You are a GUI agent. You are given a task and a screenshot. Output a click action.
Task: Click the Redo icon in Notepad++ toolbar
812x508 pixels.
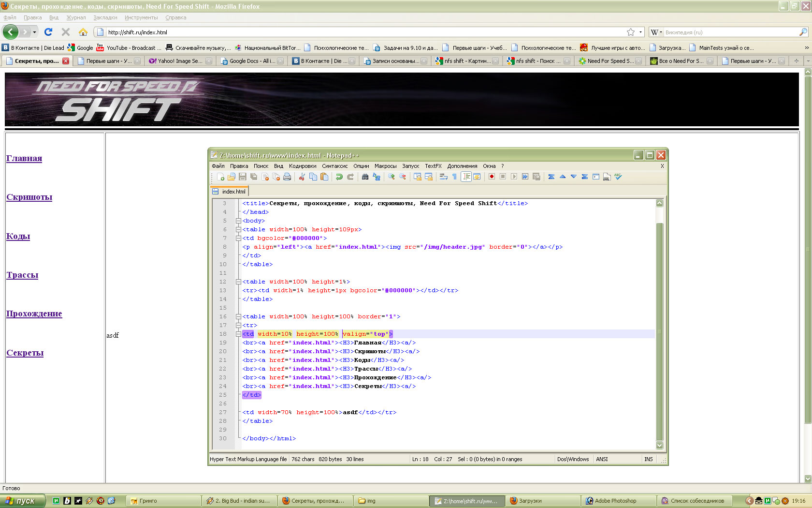(350, 177)
